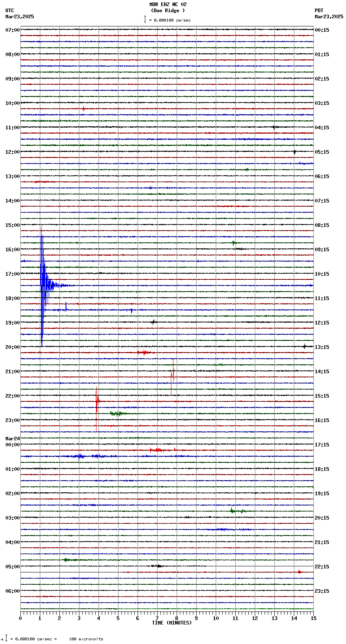Click the 06:00 UTC time label

click(13, 591)
